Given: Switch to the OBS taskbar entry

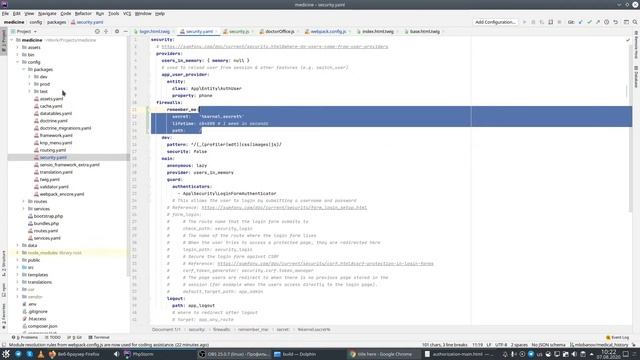Looking at the screenshot, I should pyautogui.click(x=234, y=354).
